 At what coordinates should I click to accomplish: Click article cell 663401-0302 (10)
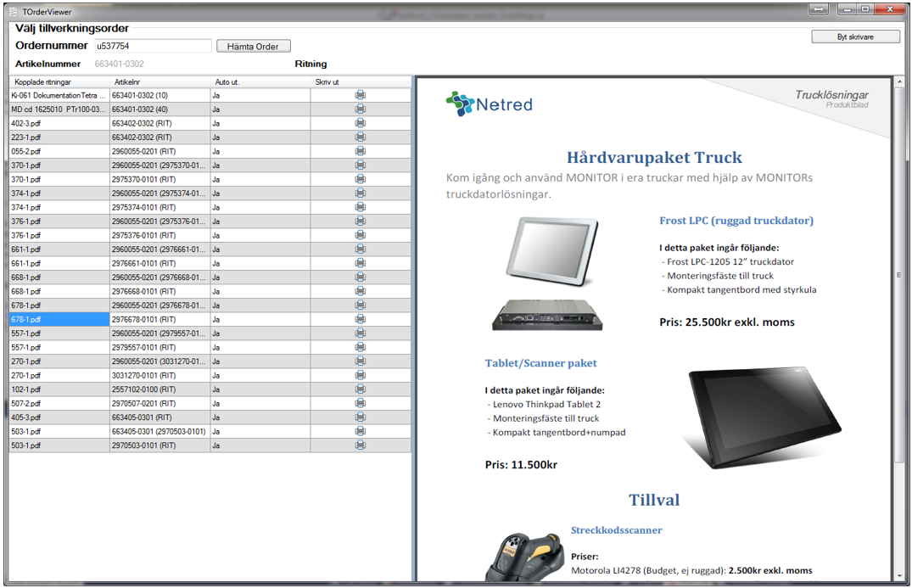[160, 95]
